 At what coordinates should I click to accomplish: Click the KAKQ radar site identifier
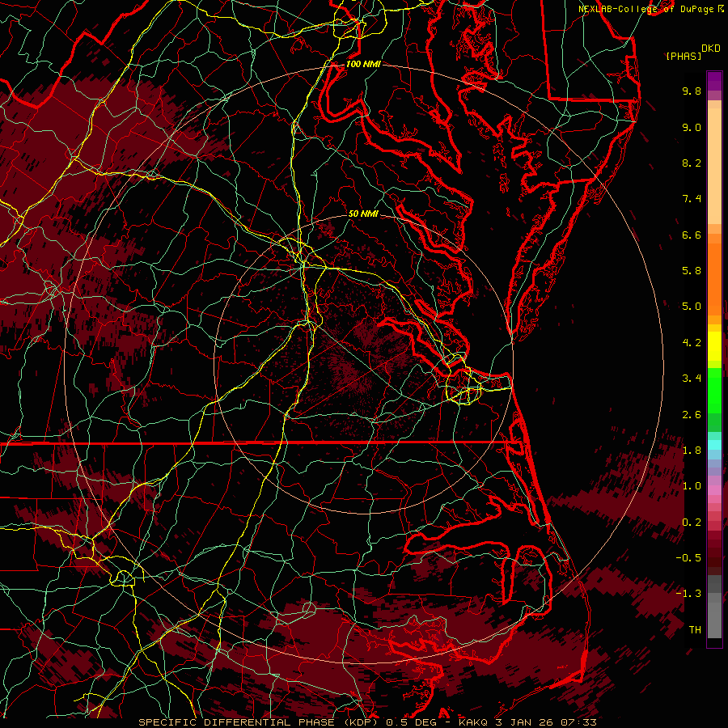(473, 722)
